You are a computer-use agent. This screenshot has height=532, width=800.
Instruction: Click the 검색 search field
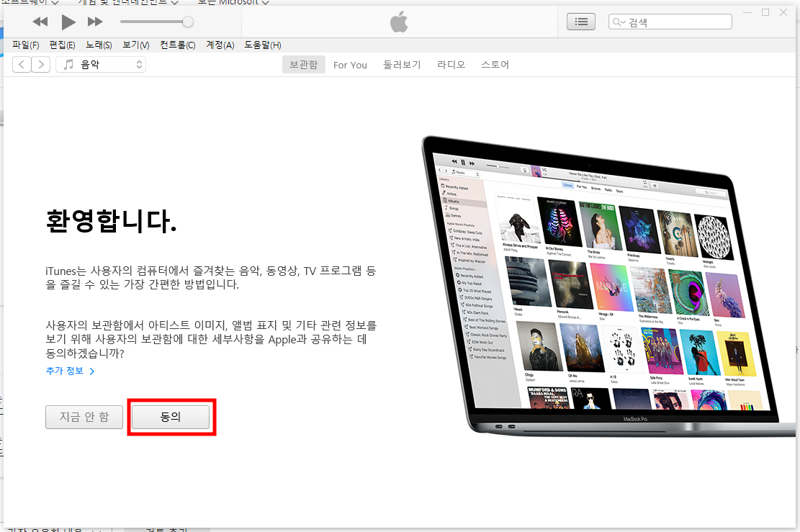[x=670, y=22]
